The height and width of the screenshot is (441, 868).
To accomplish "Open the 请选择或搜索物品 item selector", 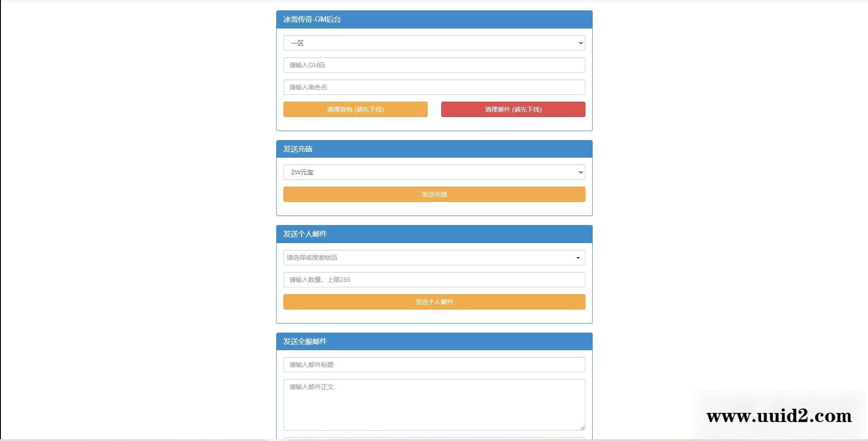I will pyautogui.click(x=434, y=258).
